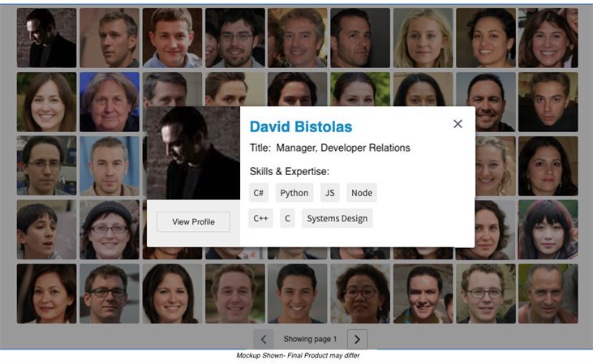Click the 'Showing page 1' text
Viewport: 593px width, 364px height.
click(310, 339)
